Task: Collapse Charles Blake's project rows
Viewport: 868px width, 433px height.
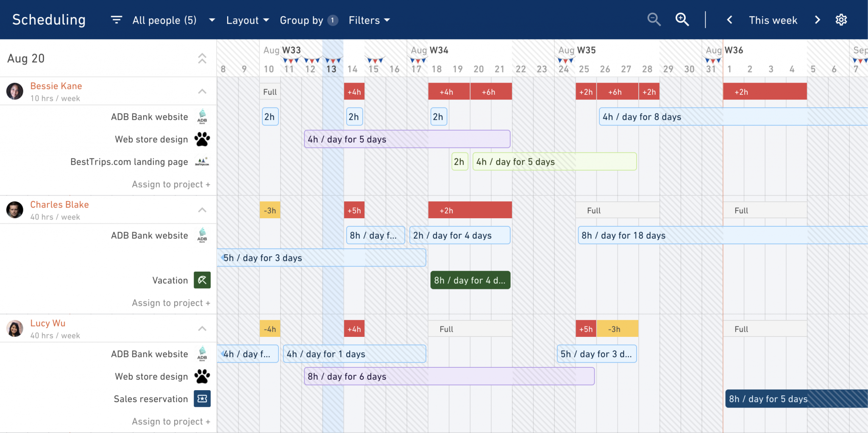Action: [x=202, y=210]
